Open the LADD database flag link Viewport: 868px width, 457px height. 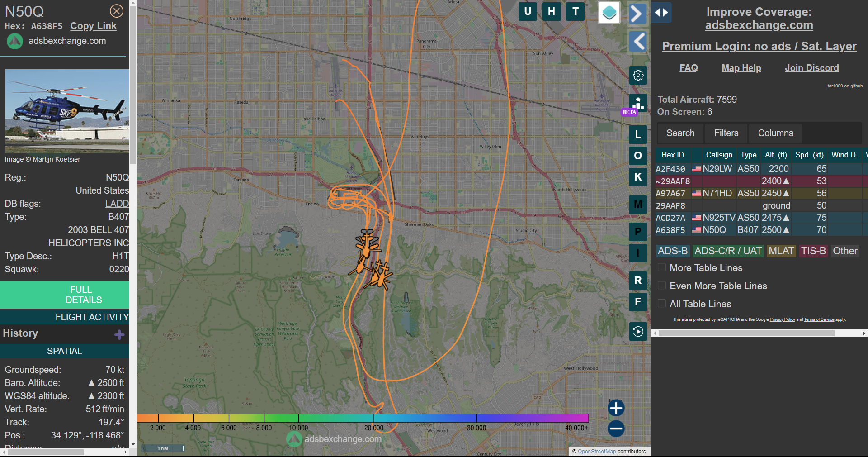point(117,204)
